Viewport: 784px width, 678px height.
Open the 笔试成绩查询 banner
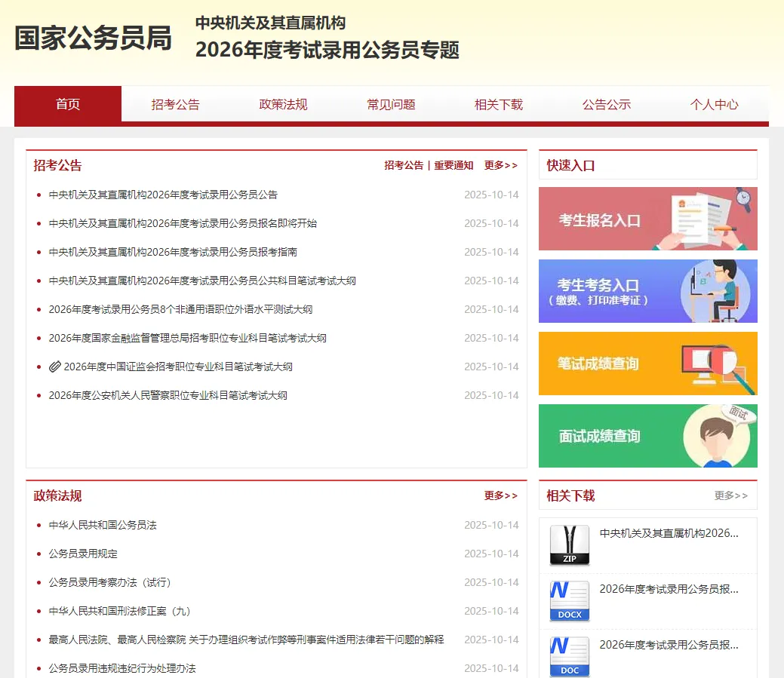click(648, 364)
